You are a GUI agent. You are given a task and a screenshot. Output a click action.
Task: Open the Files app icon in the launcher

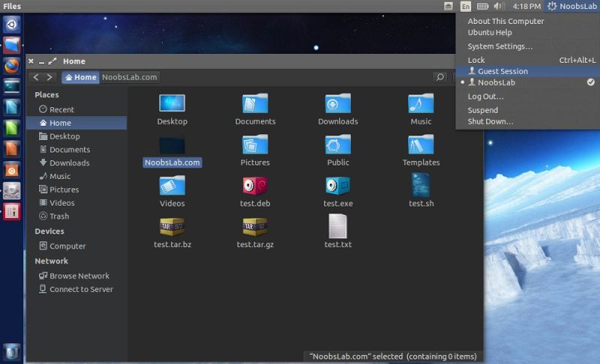11,45
